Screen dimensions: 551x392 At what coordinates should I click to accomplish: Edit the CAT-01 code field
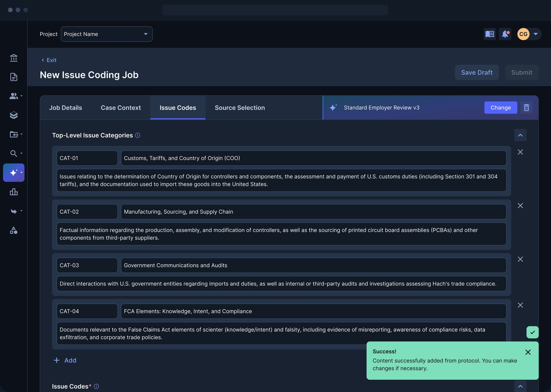coord(87,158)
